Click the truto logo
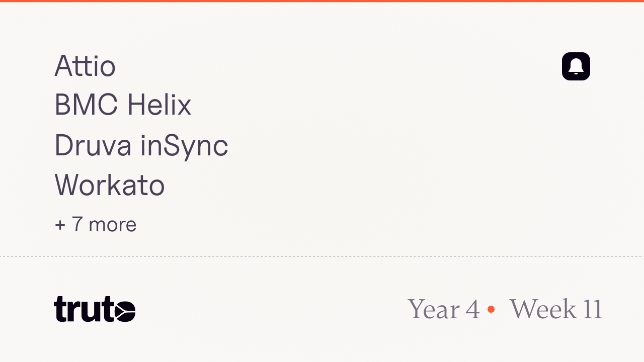This screenshot has width=644, height=362. 95,309
